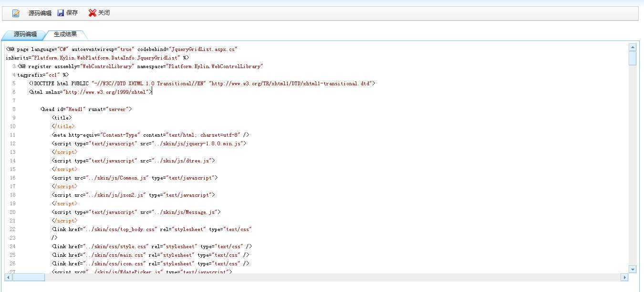Click the vertical scrollbar up arrow

tap(633, 47)
